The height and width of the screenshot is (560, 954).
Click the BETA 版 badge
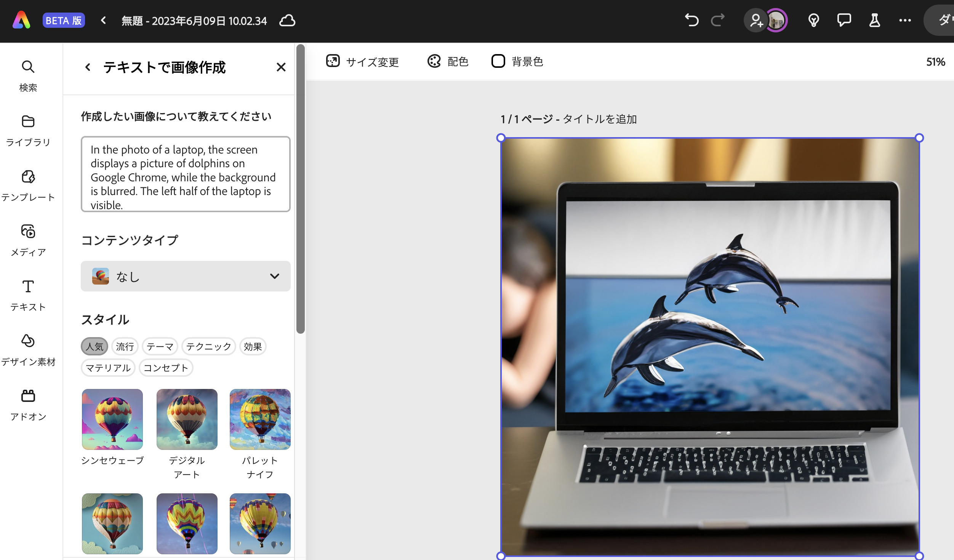coord(64,21)
